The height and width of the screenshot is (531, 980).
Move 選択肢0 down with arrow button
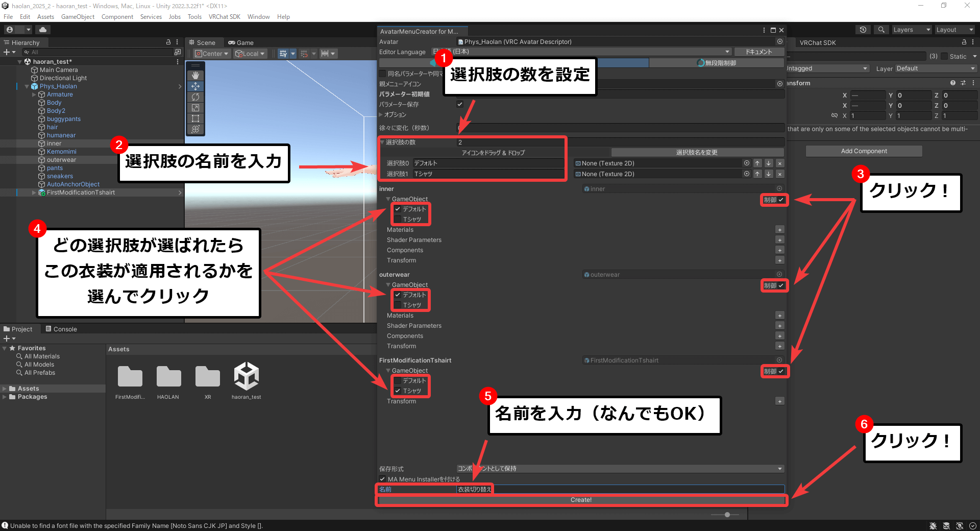pyautogui.click(x=769, y=163)
